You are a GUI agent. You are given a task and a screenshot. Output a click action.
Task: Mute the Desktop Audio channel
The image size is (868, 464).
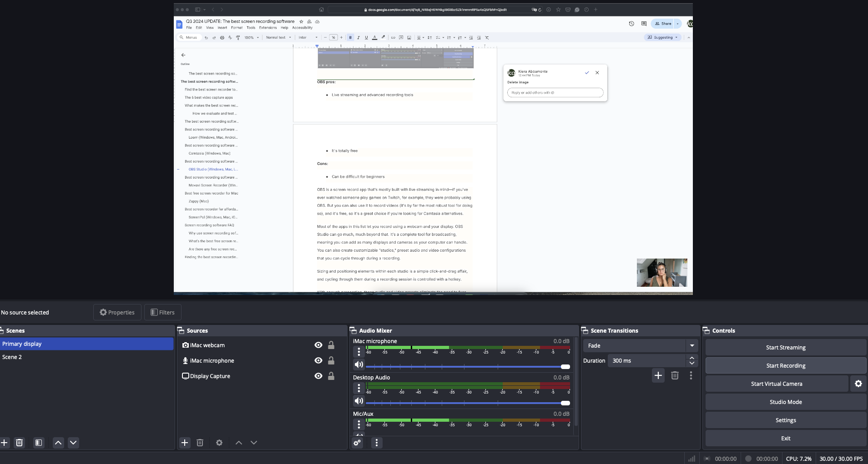(359, 401)
